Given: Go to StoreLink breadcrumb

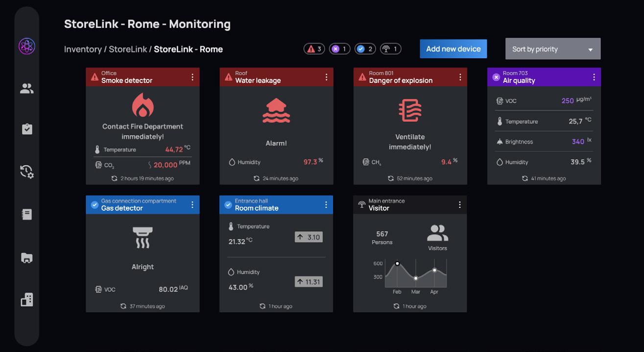Looking at the screenshot, I should point(128,49).
